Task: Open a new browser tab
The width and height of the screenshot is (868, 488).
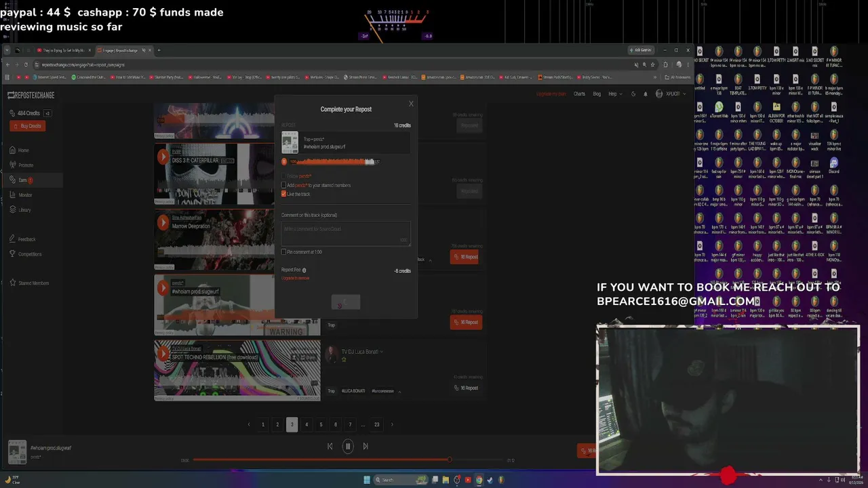Action: [x=159, y=50]
